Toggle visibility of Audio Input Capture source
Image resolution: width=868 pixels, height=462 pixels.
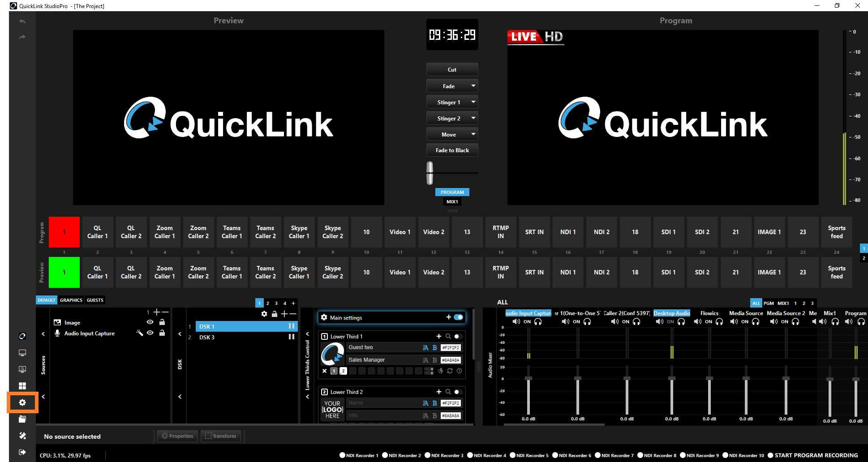[150, 333]
